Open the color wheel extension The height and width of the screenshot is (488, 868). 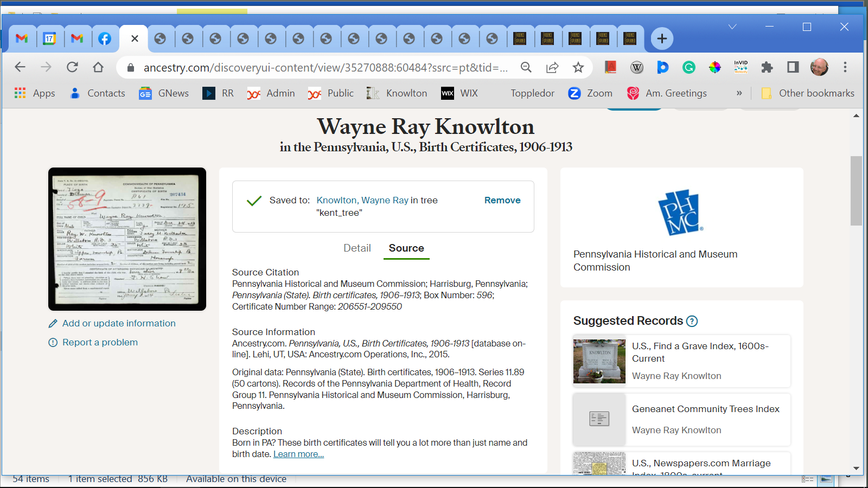[715, 67]
